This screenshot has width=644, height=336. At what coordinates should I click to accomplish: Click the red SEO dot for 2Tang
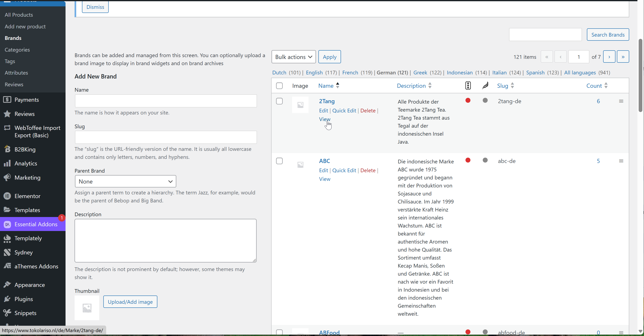pos(468,100)
